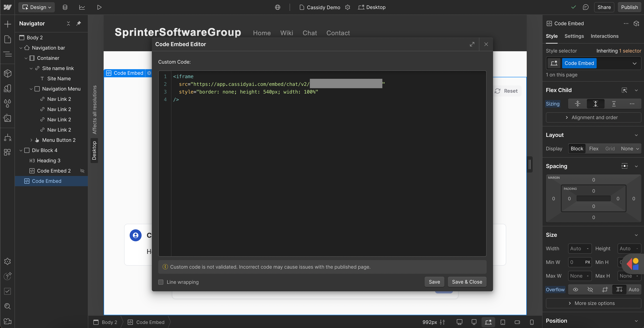Collapse the Navigation Menu tree item
The width and height of the screenshot is (644, 328).
coord(31,89)
